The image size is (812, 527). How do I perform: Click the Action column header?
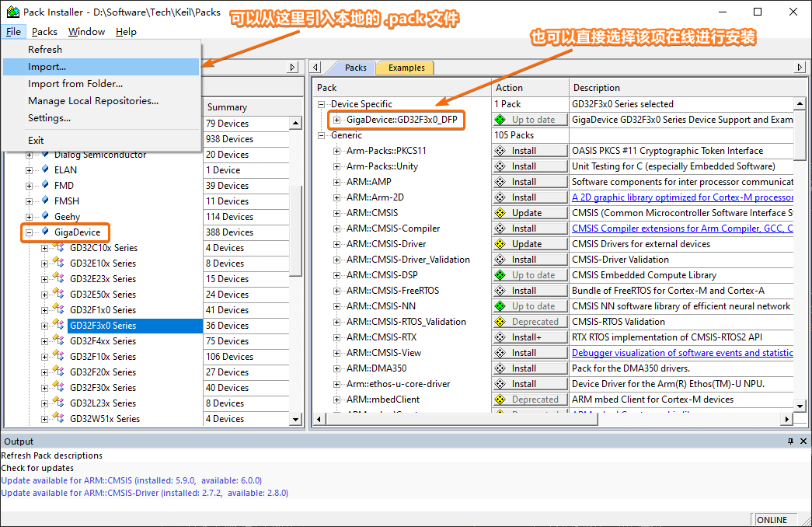[x=530, y=88]
